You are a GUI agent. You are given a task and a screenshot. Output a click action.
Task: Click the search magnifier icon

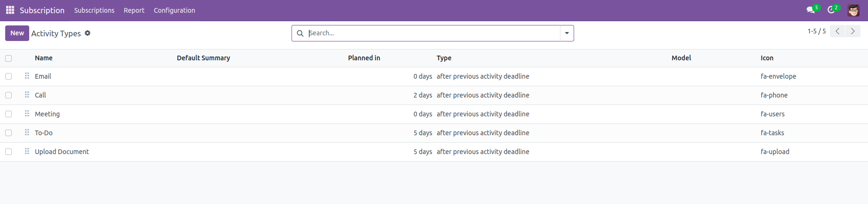pyautogui.click(x=300, y=33)
